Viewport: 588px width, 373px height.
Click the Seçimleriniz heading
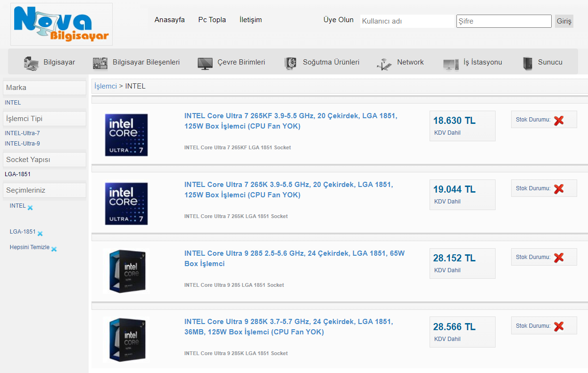pyautogui.click(x=44, y=190)
